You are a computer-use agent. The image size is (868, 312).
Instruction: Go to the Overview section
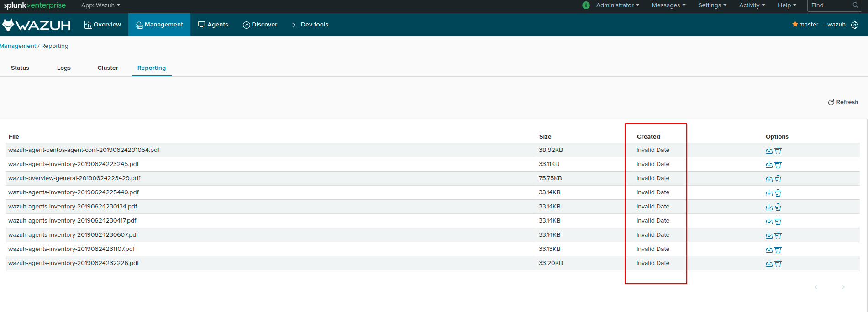(103, 25)
